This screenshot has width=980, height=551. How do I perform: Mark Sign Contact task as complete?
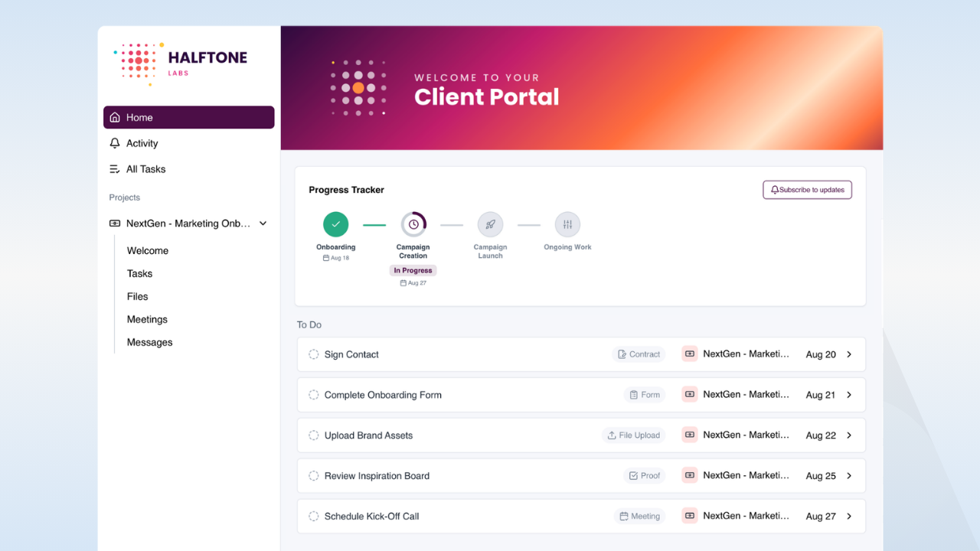pos(313,354)
